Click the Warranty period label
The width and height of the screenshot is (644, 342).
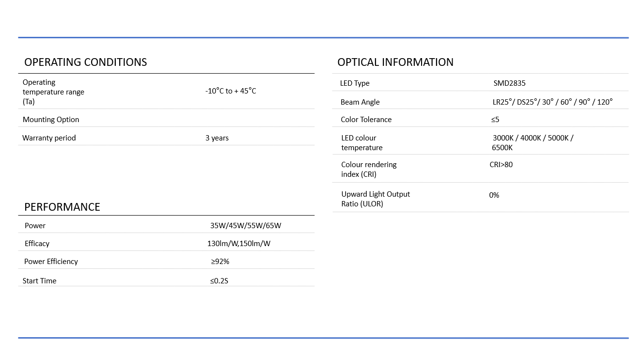click(x=49, y=138)
